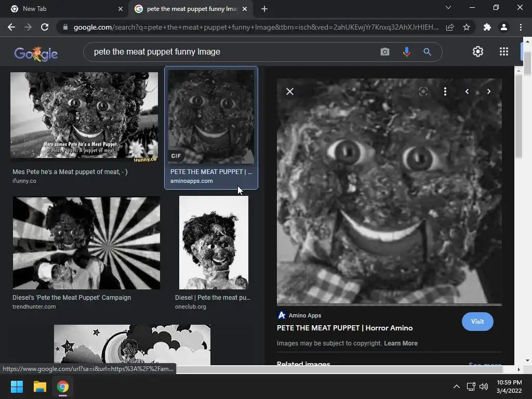
Task: Open the Windows Start menu
Action: coord(17,387)
